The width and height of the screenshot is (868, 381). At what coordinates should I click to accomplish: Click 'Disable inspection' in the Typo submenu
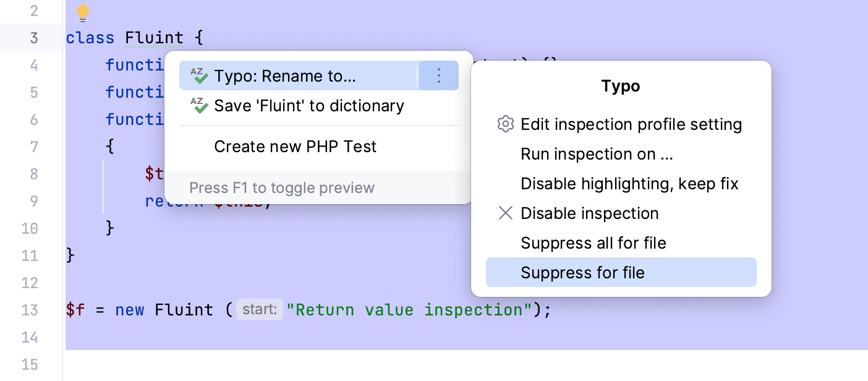click(589, 213)
